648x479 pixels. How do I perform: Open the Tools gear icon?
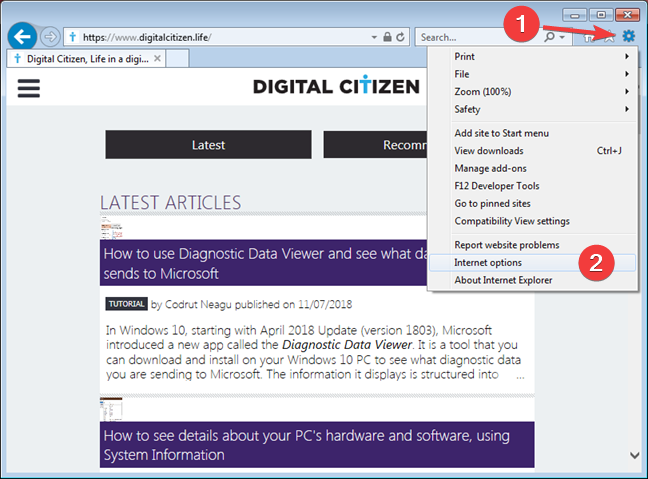pyautogui.click(x=629, y=36)
